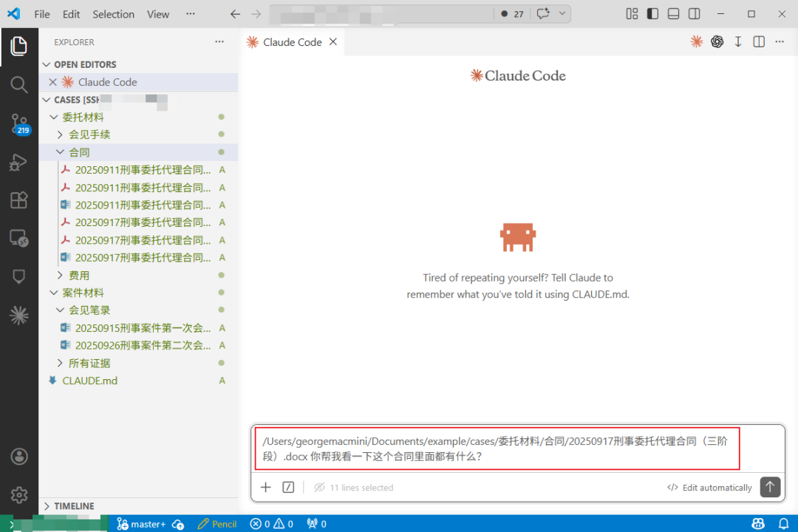
Task: Open Remote Explorer in activity bar
Action: click(x=18, y=238)
